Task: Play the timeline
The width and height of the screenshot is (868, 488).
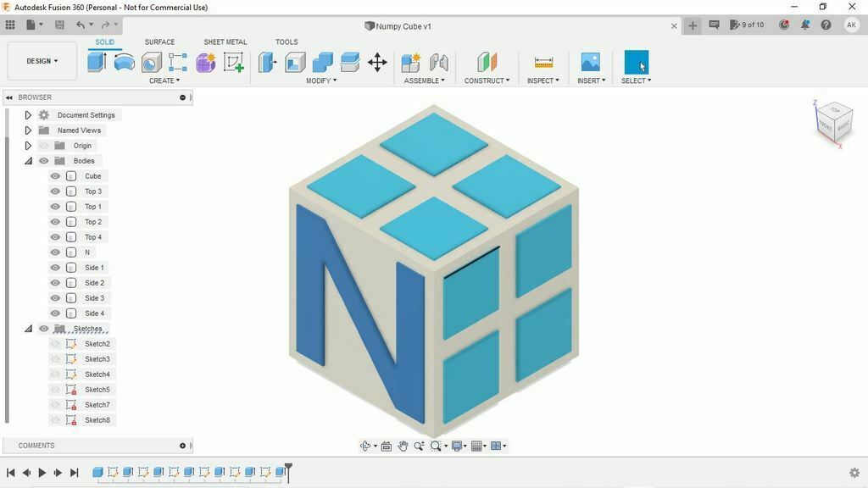Action: tap(42, 473)
